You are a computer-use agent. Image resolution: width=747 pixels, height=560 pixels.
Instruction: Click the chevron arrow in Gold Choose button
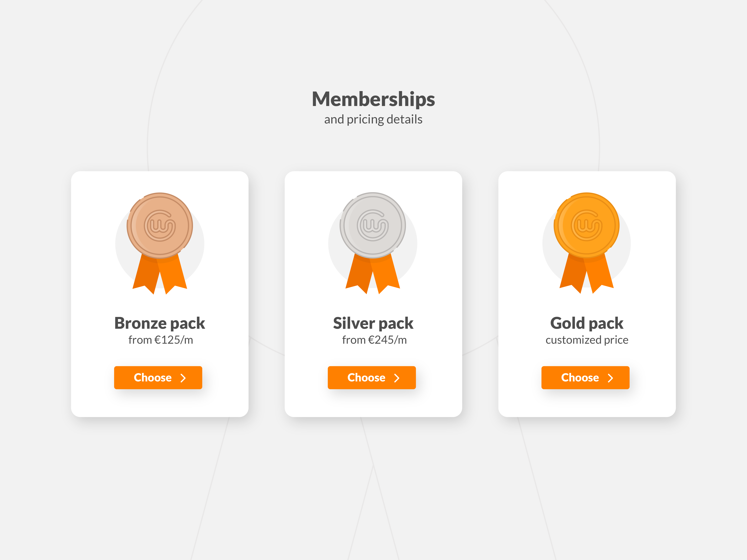coord(610,378)
